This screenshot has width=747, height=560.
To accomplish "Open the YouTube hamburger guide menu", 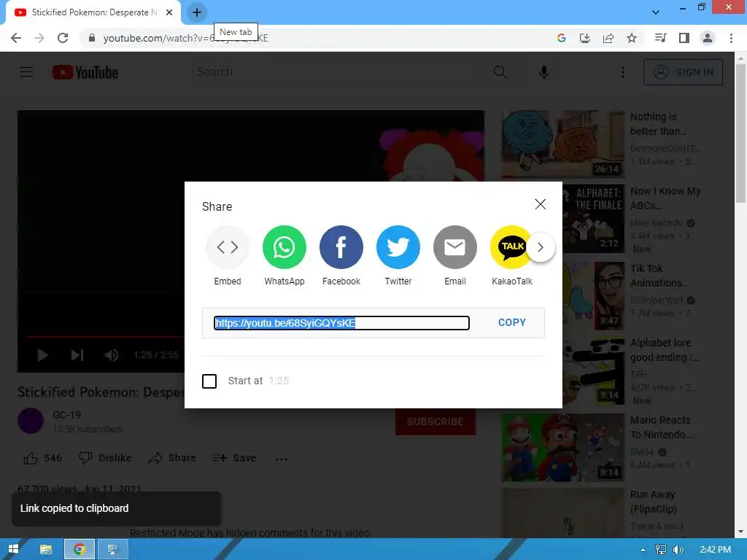I will pyautogui.click(x=26, y=72).
